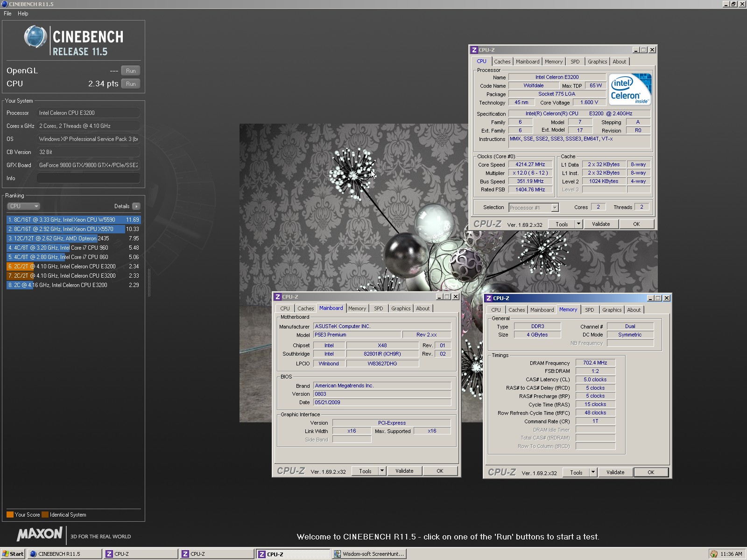Open the Help menu

[x=23, y=14]
